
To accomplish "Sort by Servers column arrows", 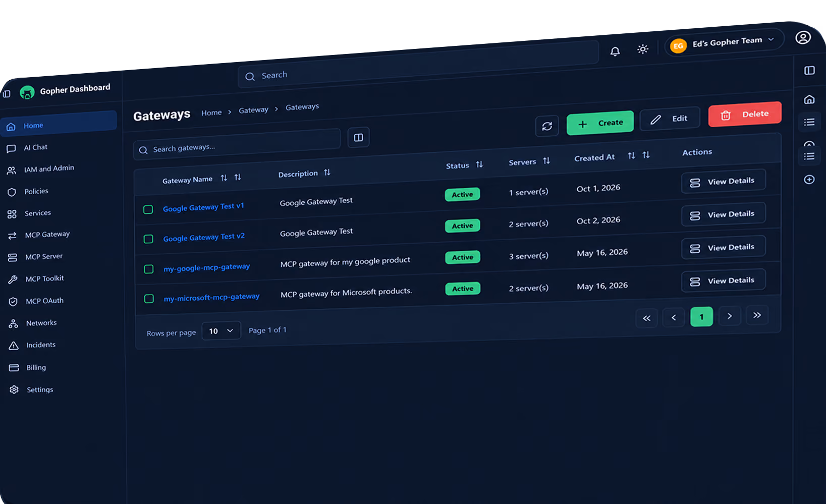I will (x=546, y=161).
